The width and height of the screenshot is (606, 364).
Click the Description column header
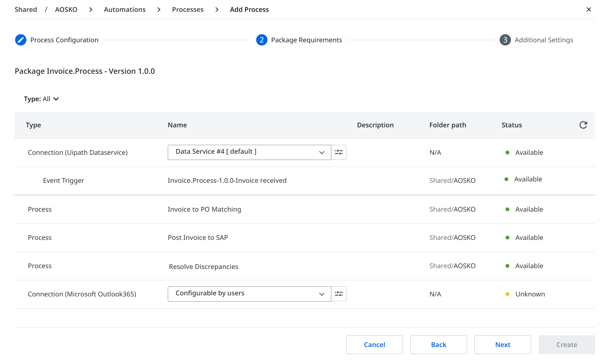click(375, 125)
